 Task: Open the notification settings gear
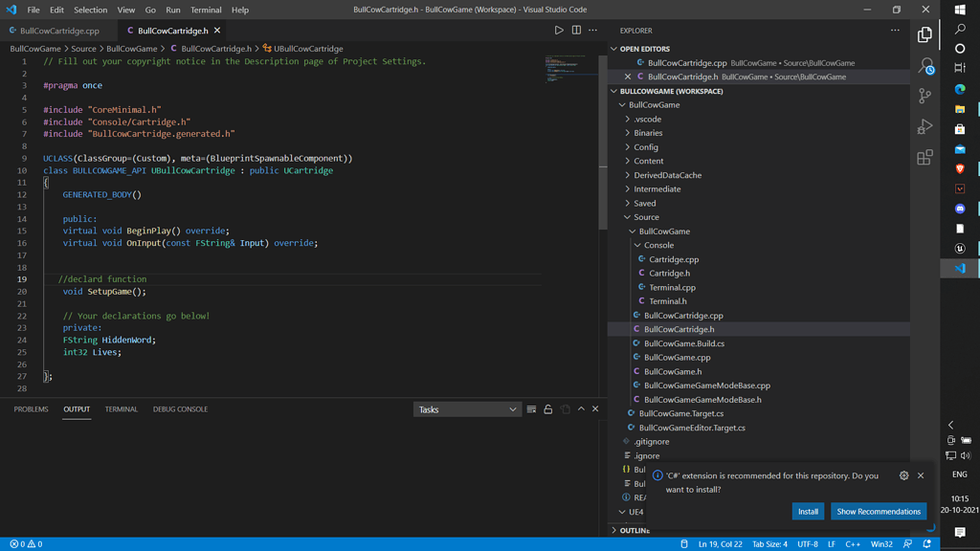(x=902, y=475)
